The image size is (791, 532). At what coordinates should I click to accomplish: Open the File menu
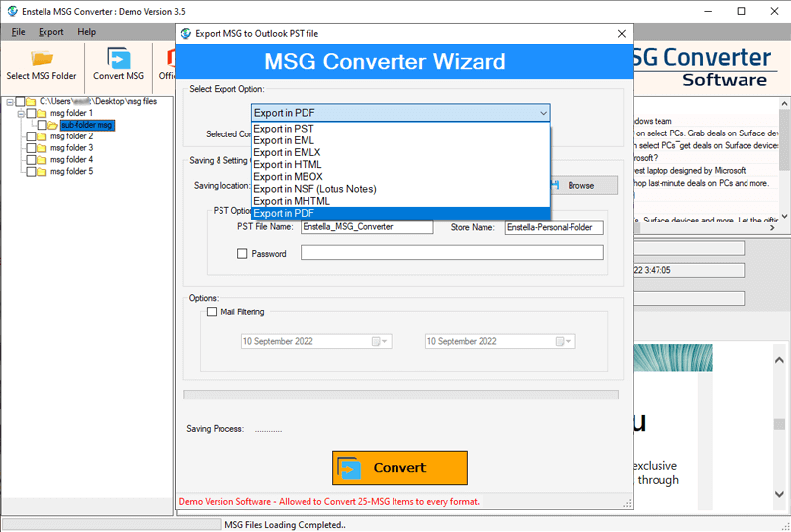(x=18, y=32)
